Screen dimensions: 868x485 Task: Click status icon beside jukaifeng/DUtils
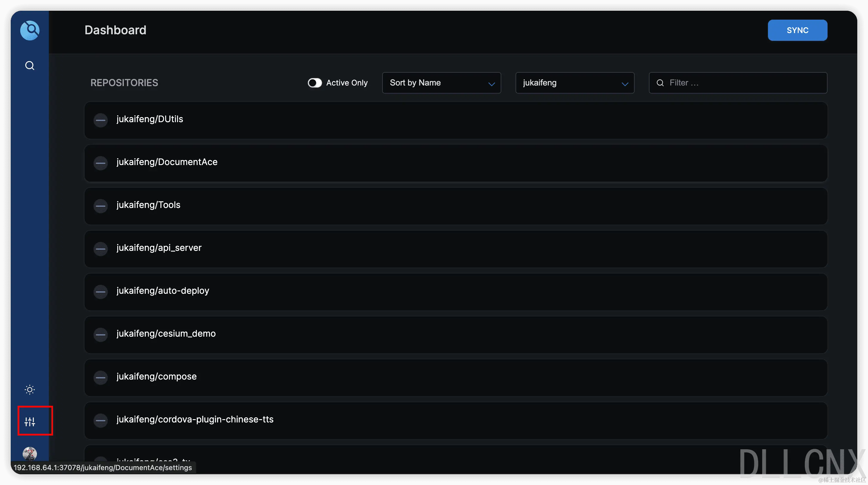tap(100, 120)
